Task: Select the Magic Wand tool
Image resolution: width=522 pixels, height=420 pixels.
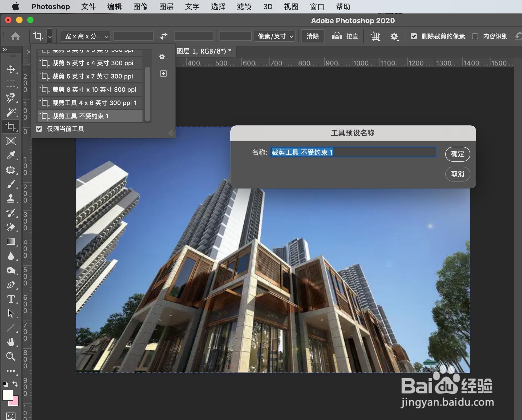Action: 11,112
